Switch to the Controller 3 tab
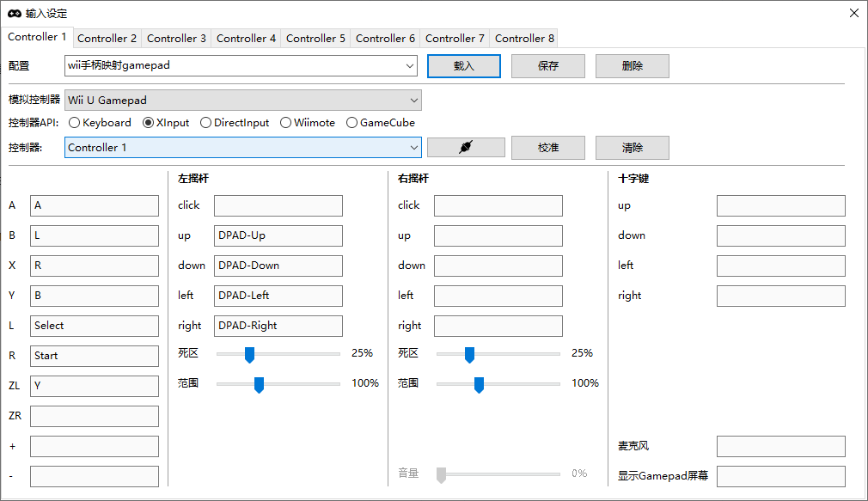Screen dimensions: 868x501 point(176,38)
